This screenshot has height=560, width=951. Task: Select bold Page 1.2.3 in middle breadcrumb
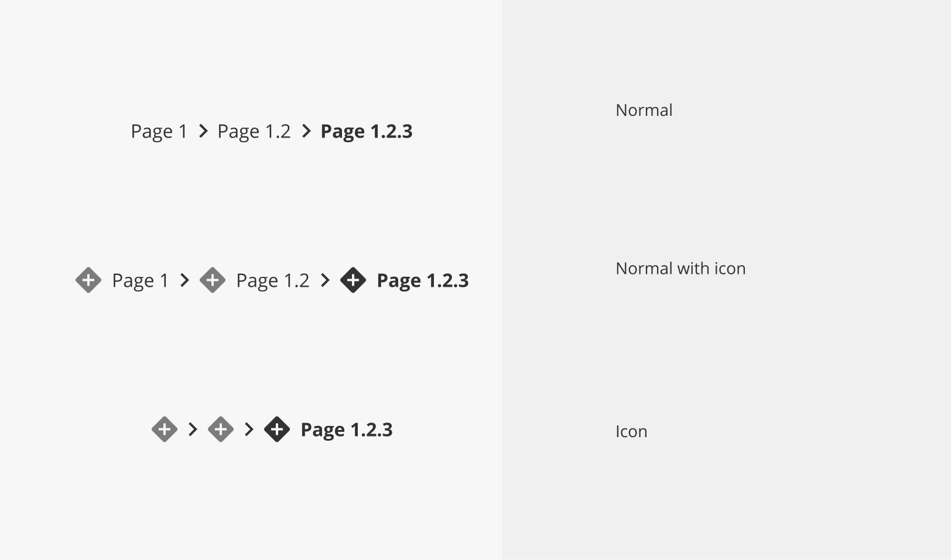(x=423, y=281)
